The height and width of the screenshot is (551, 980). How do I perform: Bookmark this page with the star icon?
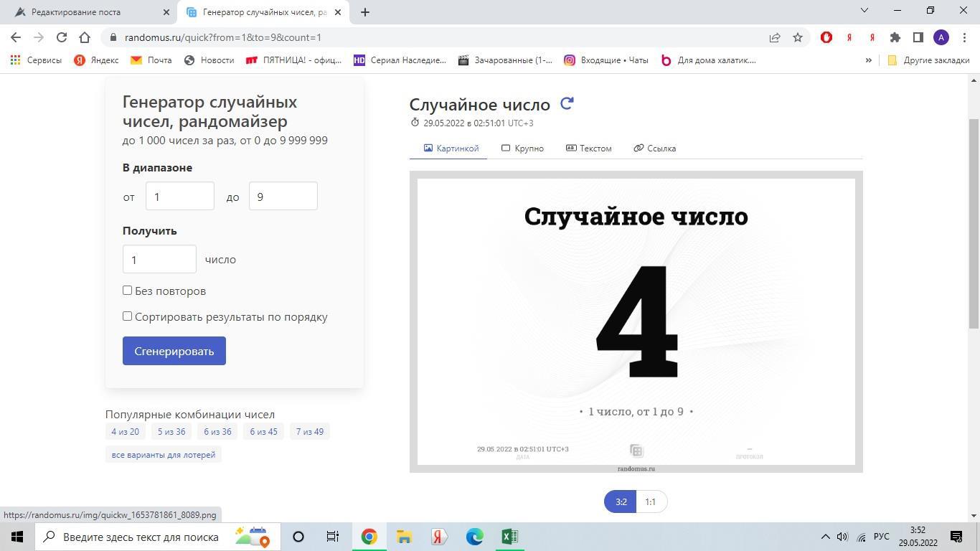[x=798, y=37]
